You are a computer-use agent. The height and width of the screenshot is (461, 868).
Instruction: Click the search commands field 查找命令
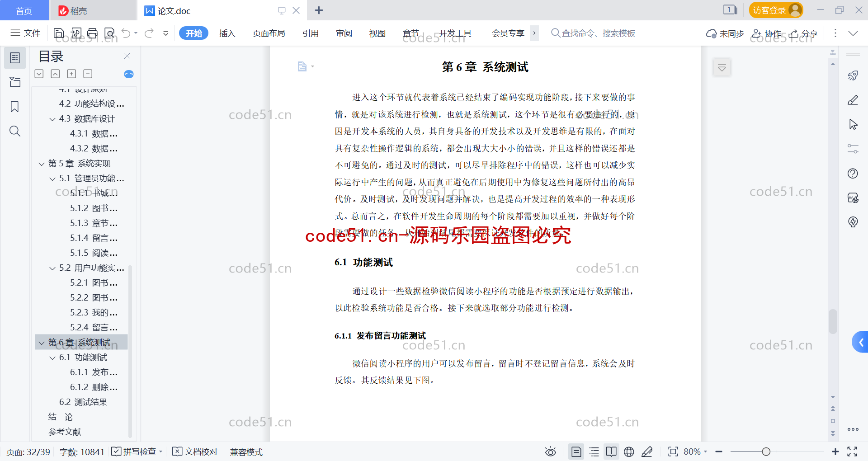[594, 33]
